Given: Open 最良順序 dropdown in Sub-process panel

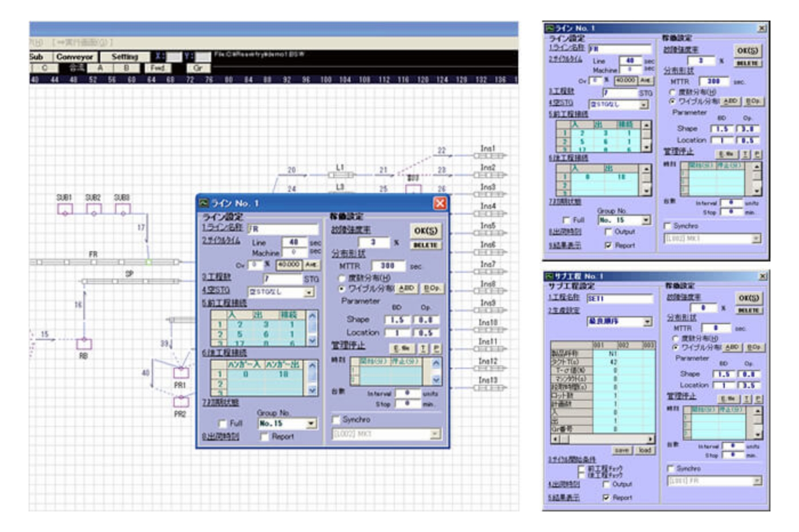Looking at the screenshot, I should click(647, 322).
